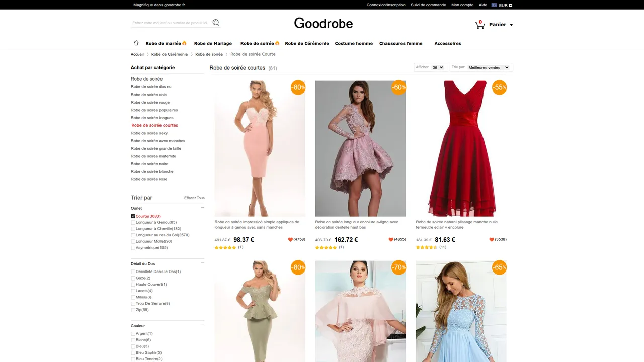This screenshot has height=362, width=644.
Task: Open Robe de Cérémonie navigation menu
Action: click(307, 43)
